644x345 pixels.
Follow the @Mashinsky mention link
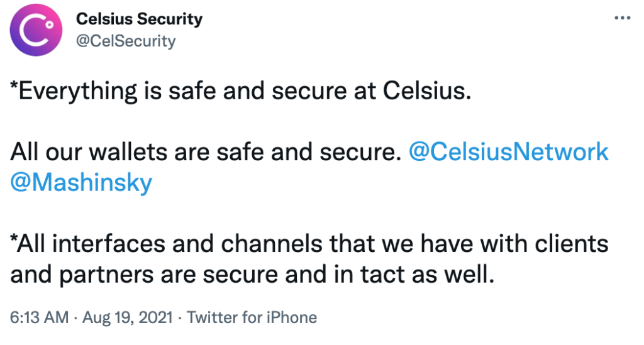coord(81,182)
